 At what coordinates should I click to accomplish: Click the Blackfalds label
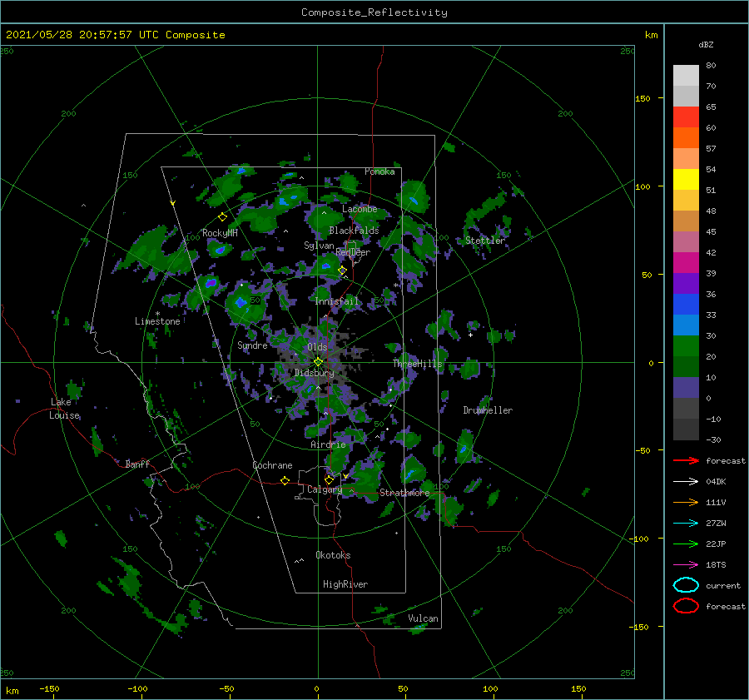354,231
